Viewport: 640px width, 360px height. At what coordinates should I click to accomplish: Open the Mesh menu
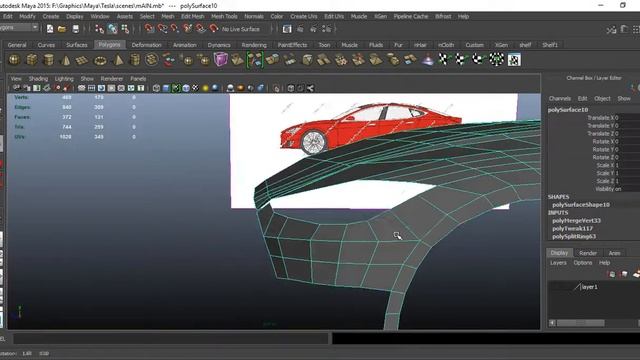point(168,16)
